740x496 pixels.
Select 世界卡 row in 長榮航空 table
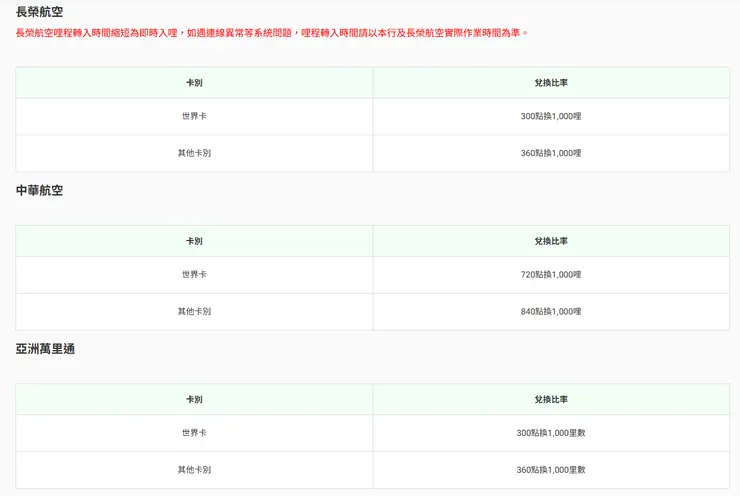click(x=372, y=117)
